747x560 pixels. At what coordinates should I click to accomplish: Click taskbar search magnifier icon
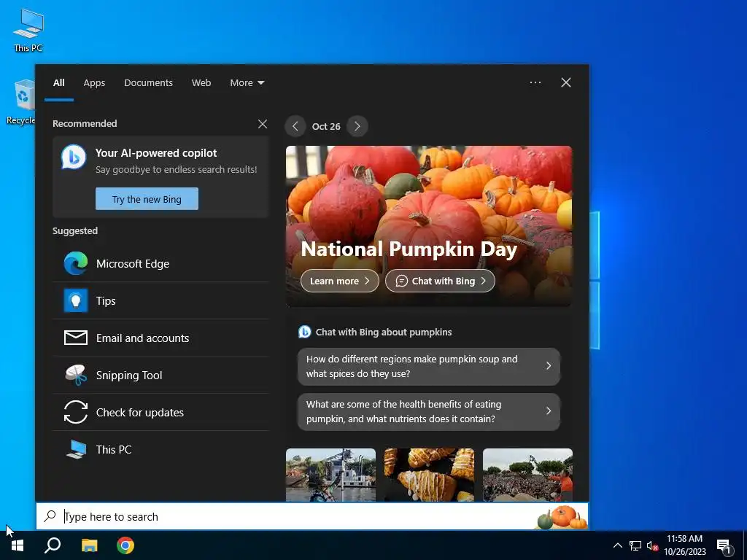[53, 545]
